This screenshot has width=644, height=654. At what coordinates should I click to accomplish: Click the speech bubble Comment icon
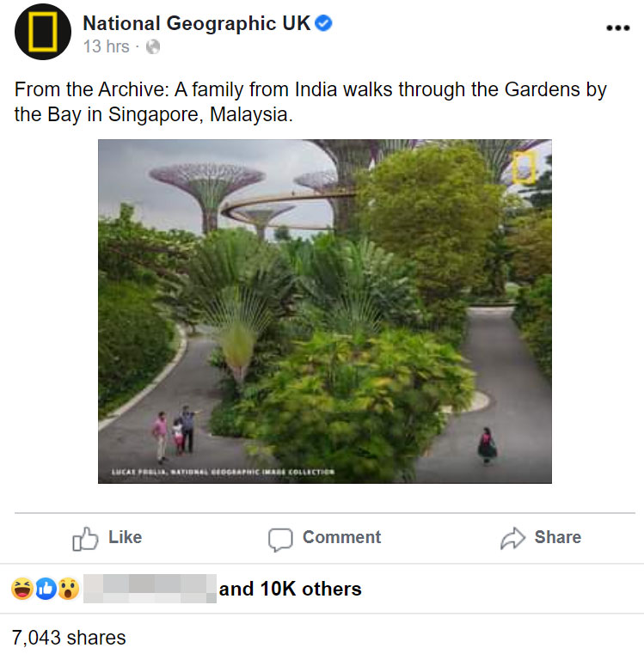click(x=280, y=540)
